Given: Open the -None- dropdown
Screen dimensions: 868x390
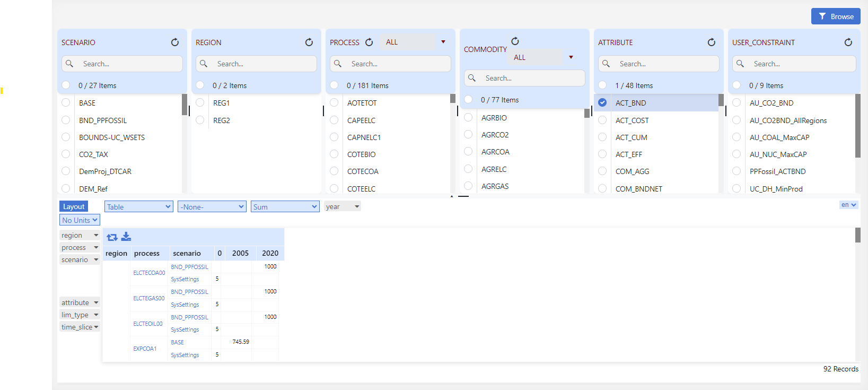Looking at the screenshot, I should (212, 207).
